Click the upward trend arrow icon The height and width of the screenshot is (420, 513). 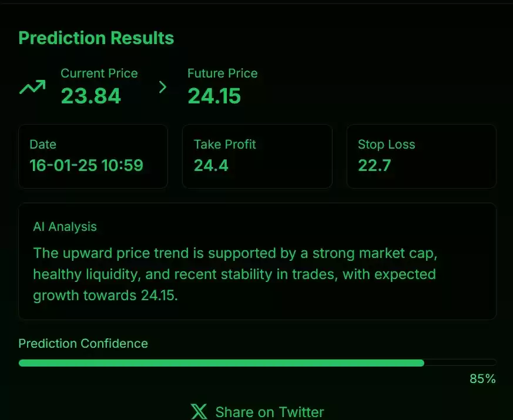click(x=32, y=87)
